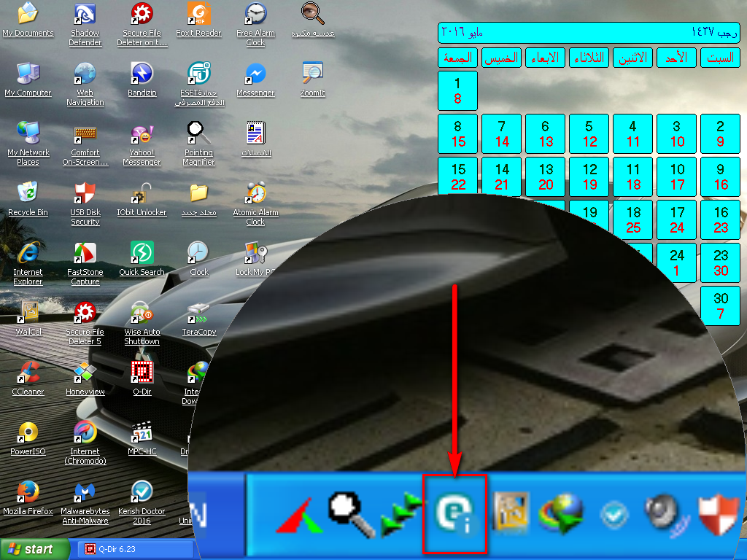Select the Recycle Bin icon

click(28, 200)
